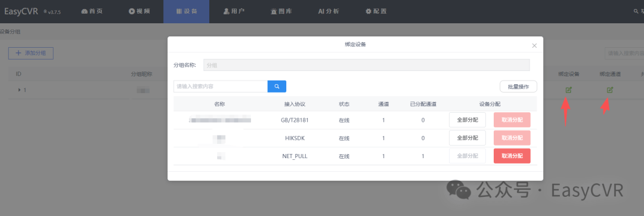The width and height of the screenshot is (644, 216).
Task: Click 取消分配 for the GB/T28181 device
Action: point(512,120)
